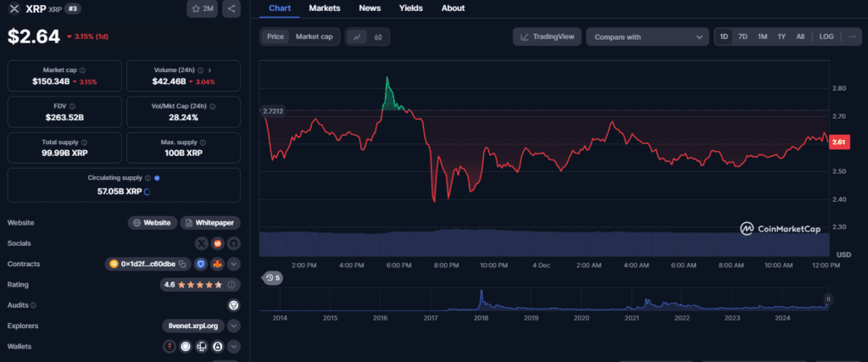Open the XRP Whitepaper link

(210, 223)
